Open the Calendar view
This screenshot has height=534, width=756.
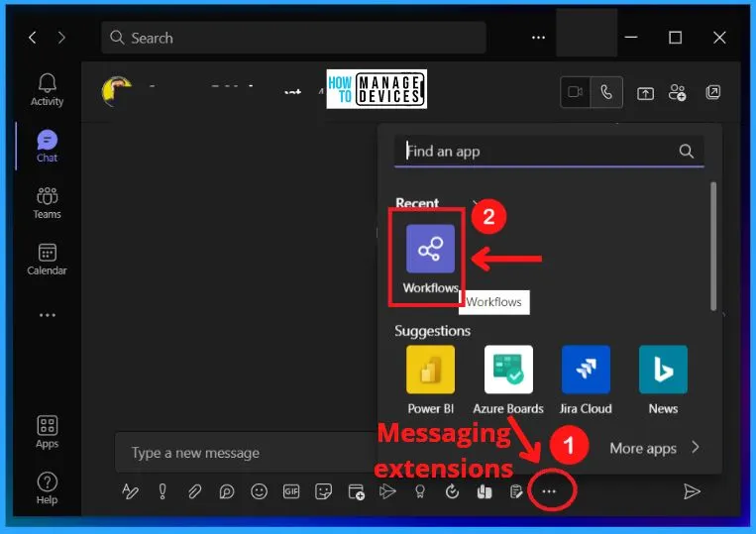[47, 260]
